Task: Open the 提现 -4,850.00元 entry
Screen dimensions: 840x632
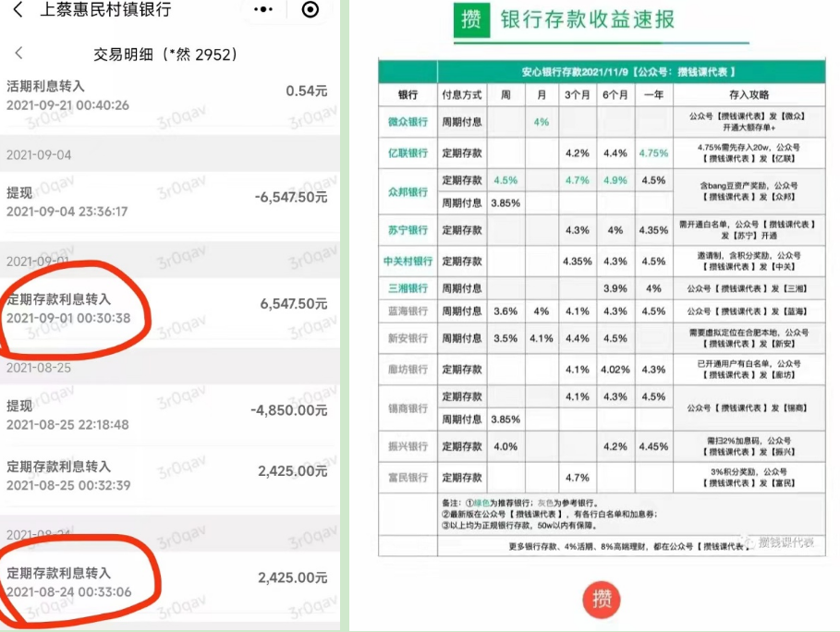Action: [x=169, y=415]
